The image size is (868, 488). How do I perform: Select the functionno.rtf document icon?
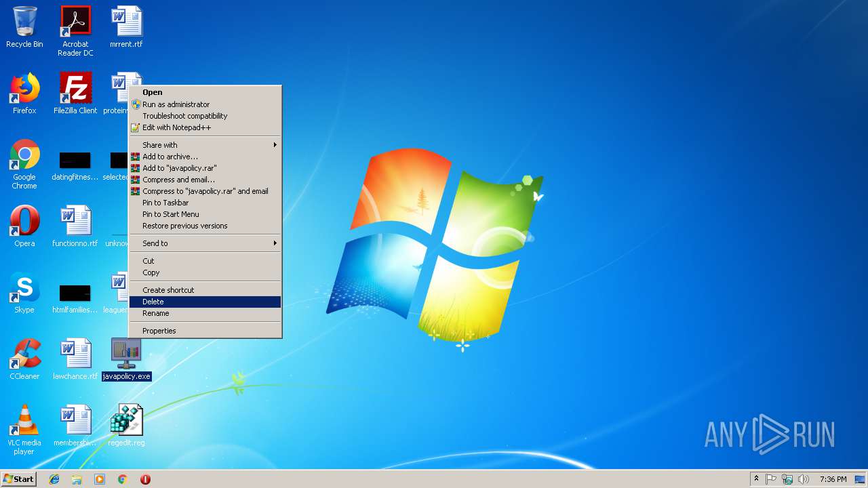coord(75,226)
